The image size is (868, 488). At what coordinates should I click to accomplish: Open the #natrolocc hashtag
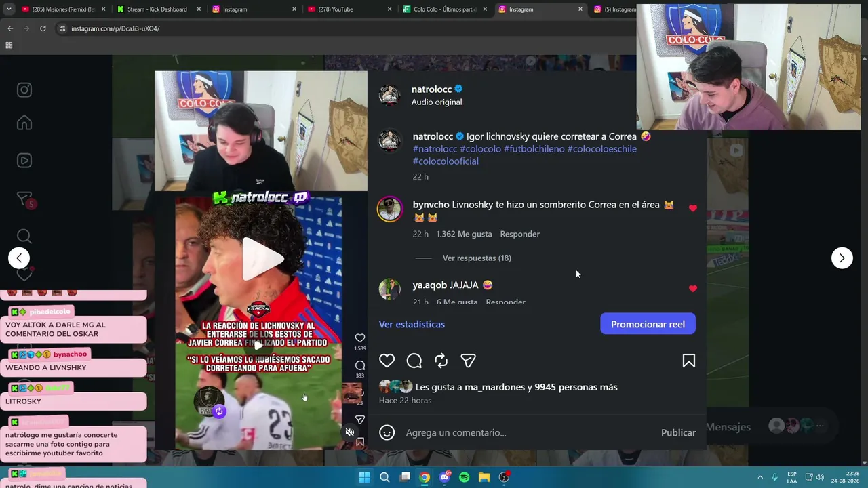click(x=435, y=149)
